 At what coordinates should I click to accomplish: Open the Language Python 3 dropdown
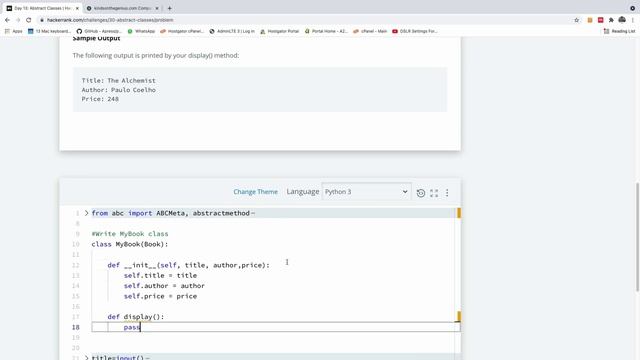click(366, 192)
